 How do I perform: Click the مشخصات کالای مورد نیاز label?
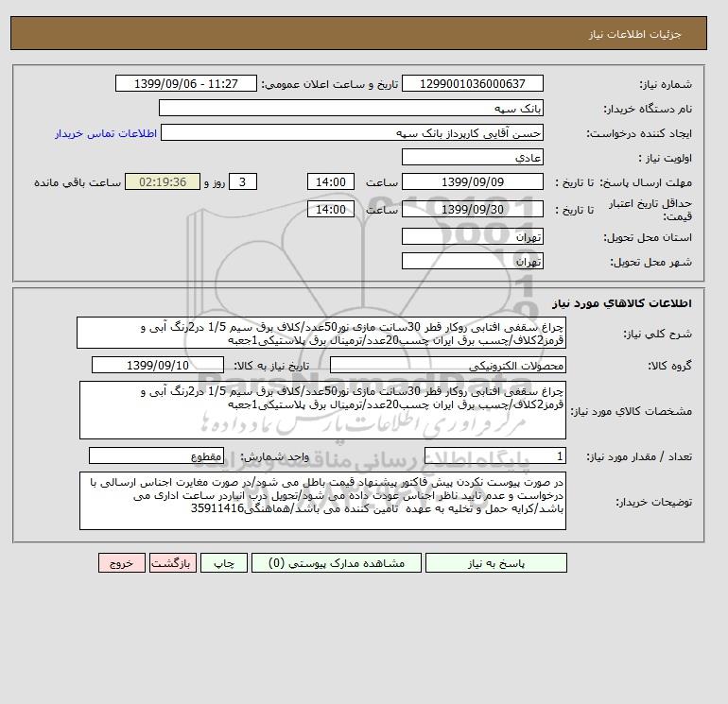pos(631,411)
